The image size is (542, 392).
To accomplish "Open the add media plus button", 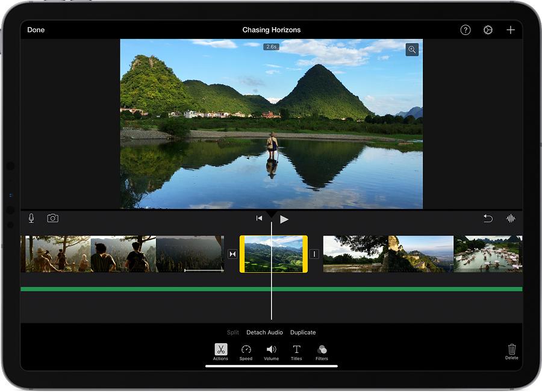I will click(x=511, y=29).
